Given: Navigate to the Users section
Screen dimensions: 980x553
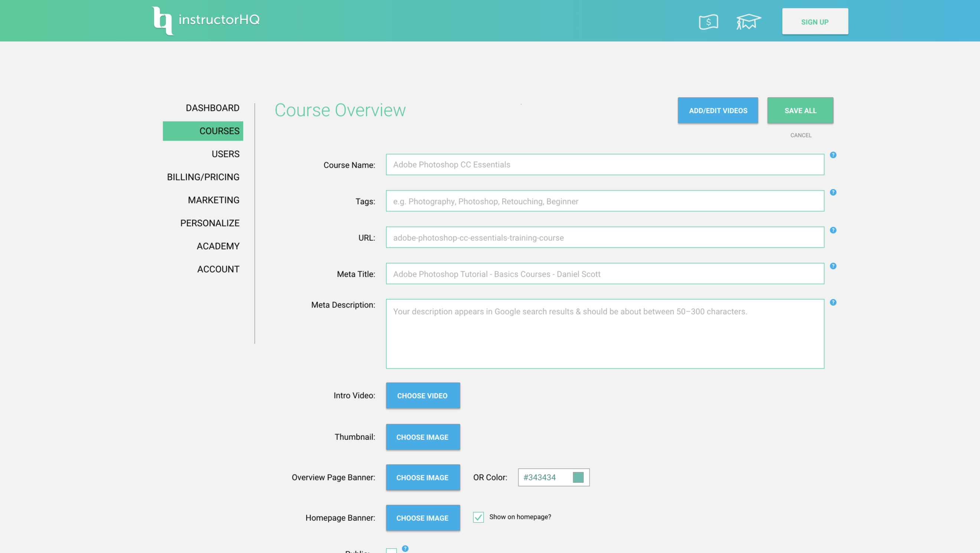Looking at the screenshot, I should click(225, 154).
